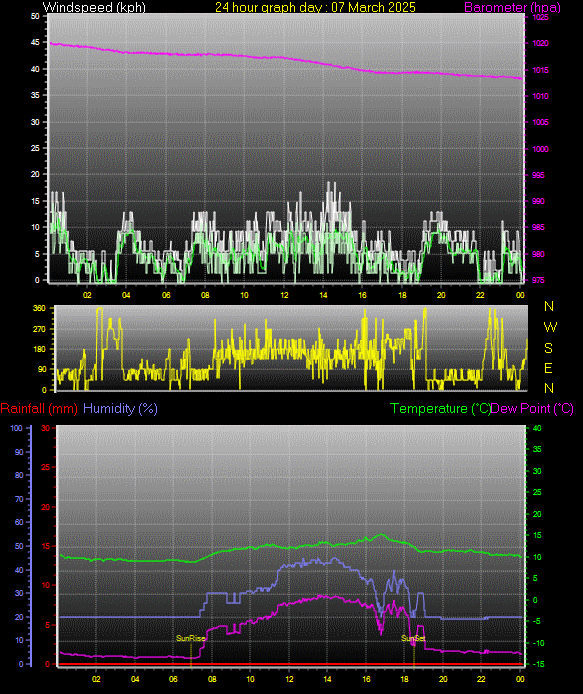
Task: Click the Dew Point (°C) legend label
Action: click(x=533, y=408)
